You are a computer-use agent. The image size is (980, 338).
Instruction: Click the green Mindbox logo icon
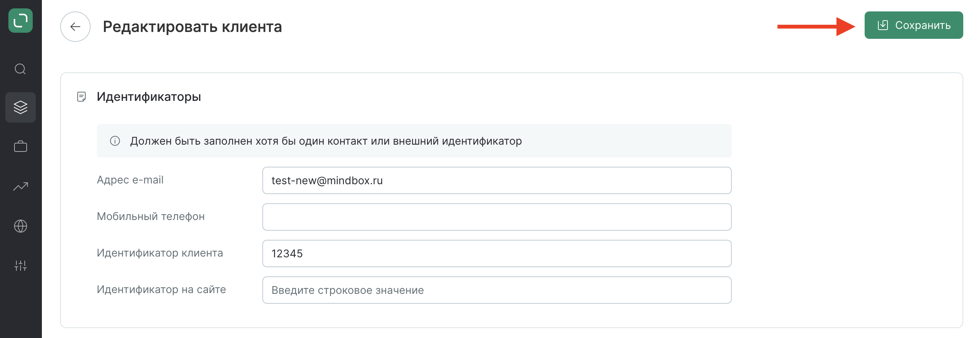[21, 21]
